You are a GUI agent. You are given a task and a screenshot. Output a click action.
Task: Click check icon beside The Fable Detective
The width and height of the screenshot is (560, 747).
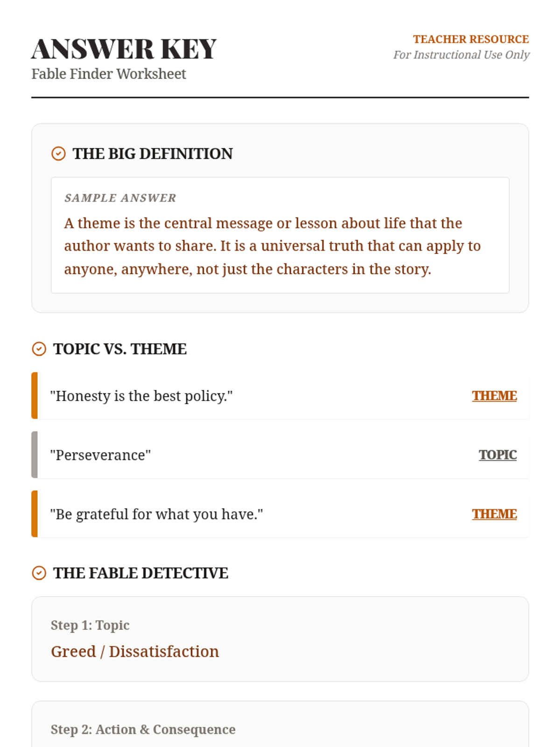coord(39,573)
